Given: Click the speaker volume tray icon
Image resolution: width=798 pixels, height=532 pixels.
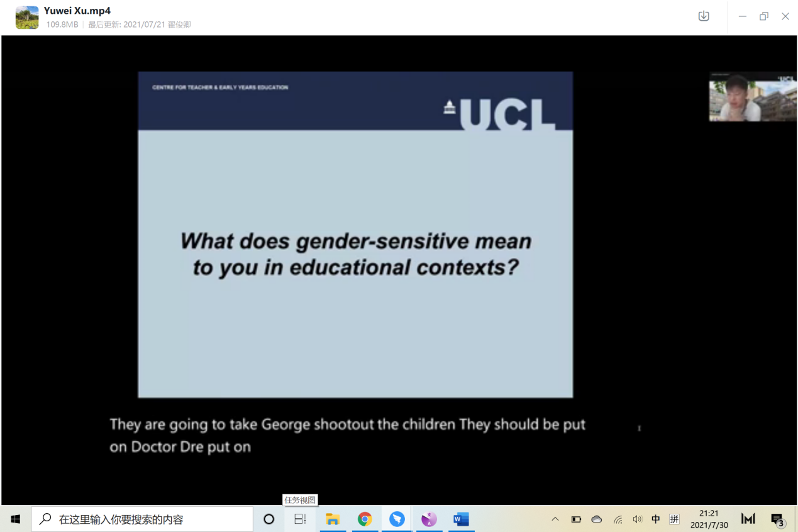Looking at the screenshot, I should [x=637, y=519].
